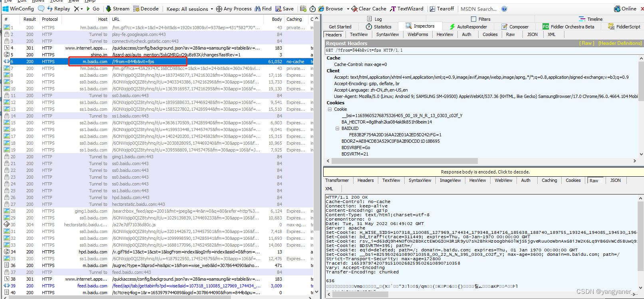This screenshot has height=299, width=644.
Task: Click Browse to launch browser
Action: [x=331, y=8]
